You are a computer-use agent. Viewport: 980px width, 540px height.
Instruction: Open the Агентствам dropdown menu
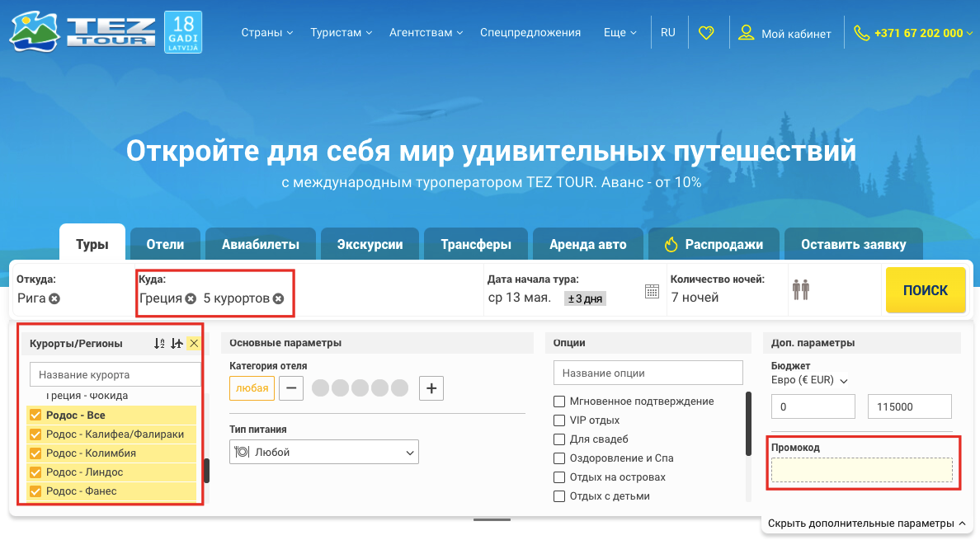tap(426, 32)
